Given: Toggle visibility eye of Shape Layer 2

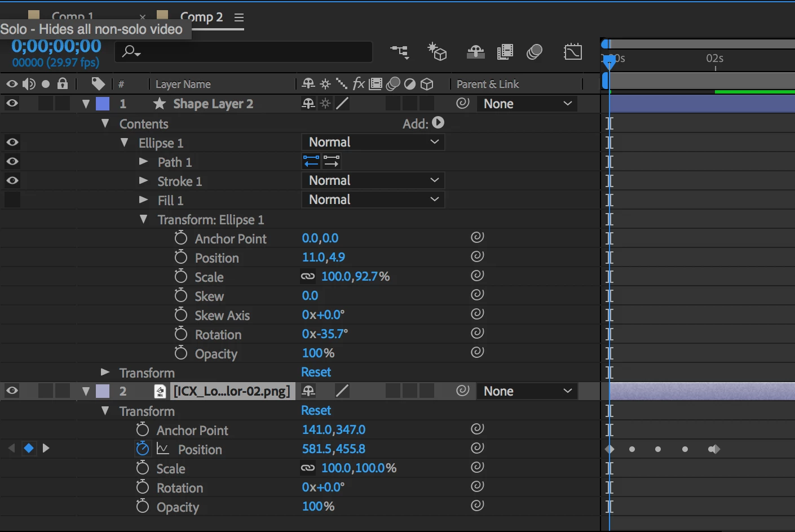Looking at the screenshot, I should point(12,103).
